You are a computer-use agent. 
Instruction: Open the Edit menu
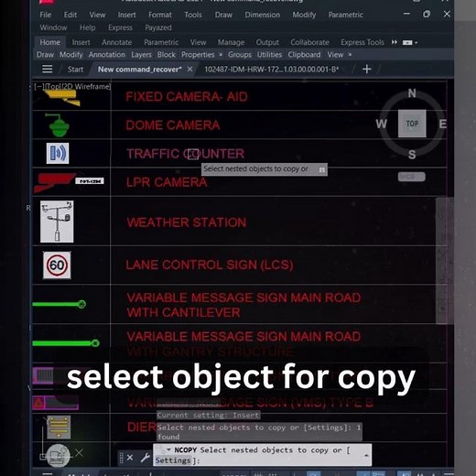(x=70, y=15)
